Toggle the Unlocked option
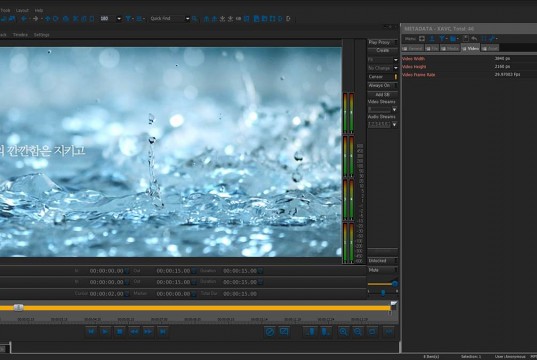The height and width of the screenshot is (360, 537). 383,261
